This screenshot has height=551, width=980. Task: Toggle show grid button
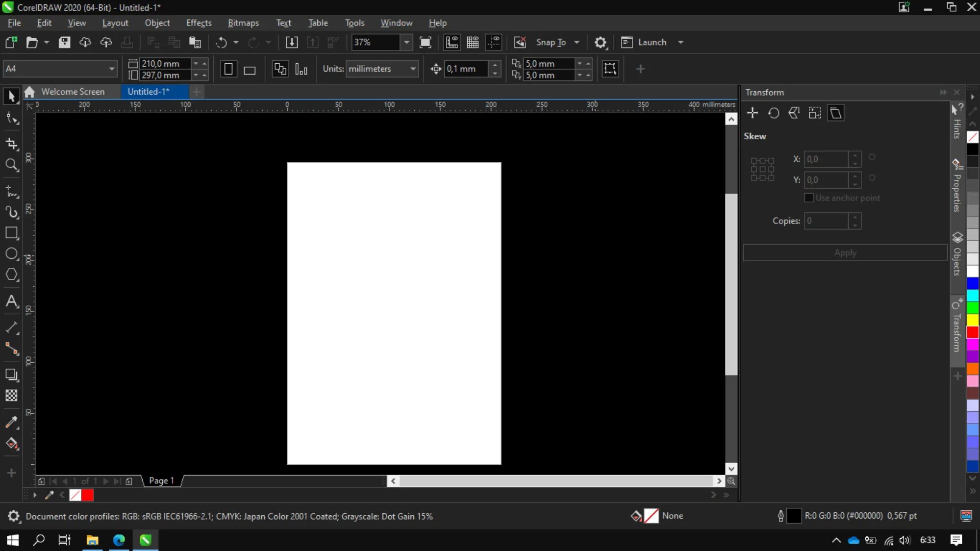[x=473, y=43]
